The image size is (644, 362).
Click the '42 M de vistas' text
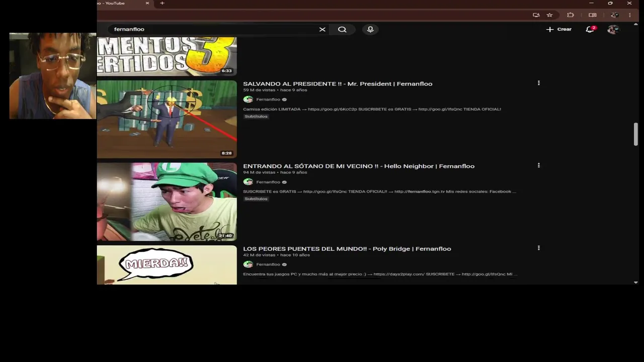click(259, 255)
